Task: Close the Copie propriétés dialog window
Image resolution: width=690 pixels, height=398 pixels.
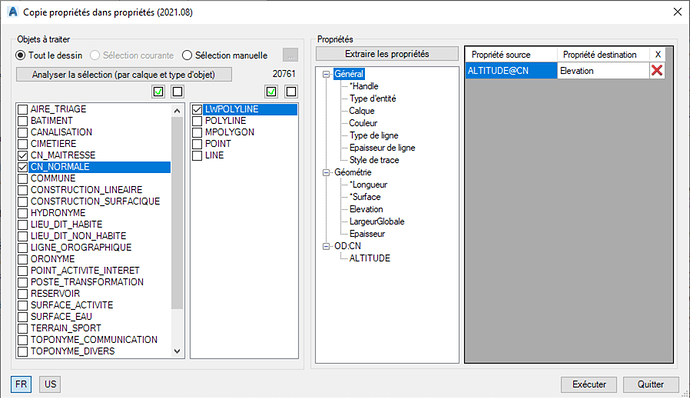Action: 678,12
